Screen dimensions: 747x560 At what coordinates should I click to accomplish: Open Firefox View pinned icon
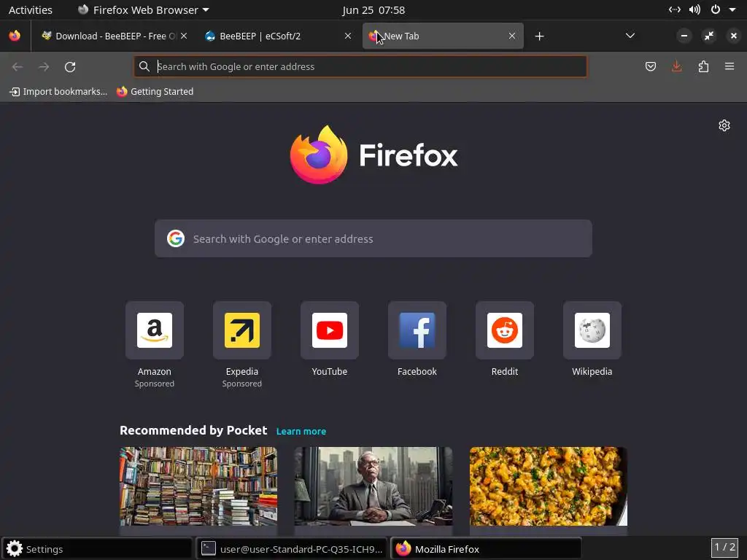[x=15, y=36]
